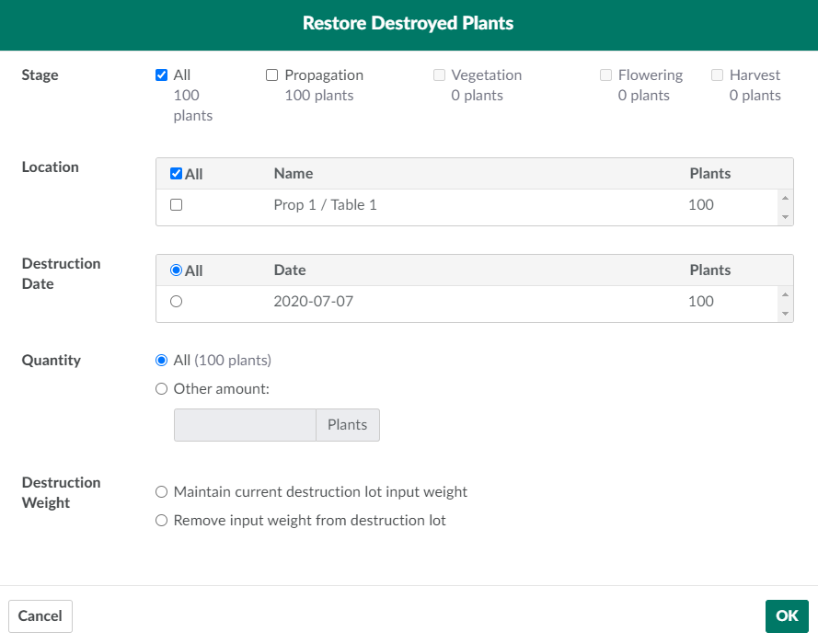
Task: Select Maintain current destruction lot input weight
Action: [x=162, y=492]
